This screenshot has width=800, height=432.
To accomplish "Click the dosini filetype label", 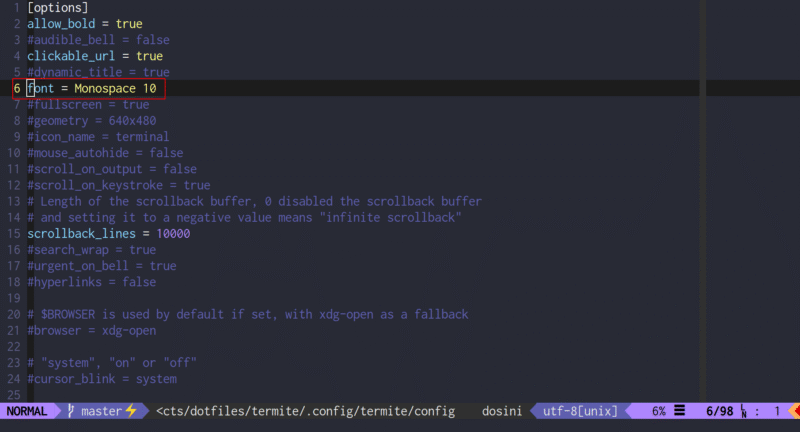I will pos(502,411).
